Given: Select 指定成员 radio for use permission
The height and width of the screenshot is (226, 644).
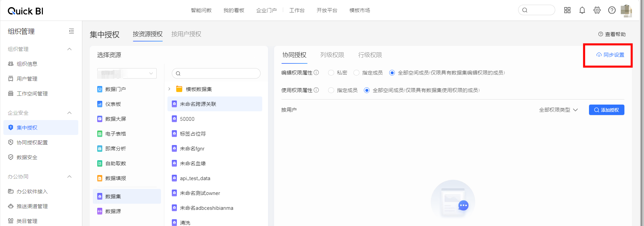Looking at the screenshot, I should point(331,90).
